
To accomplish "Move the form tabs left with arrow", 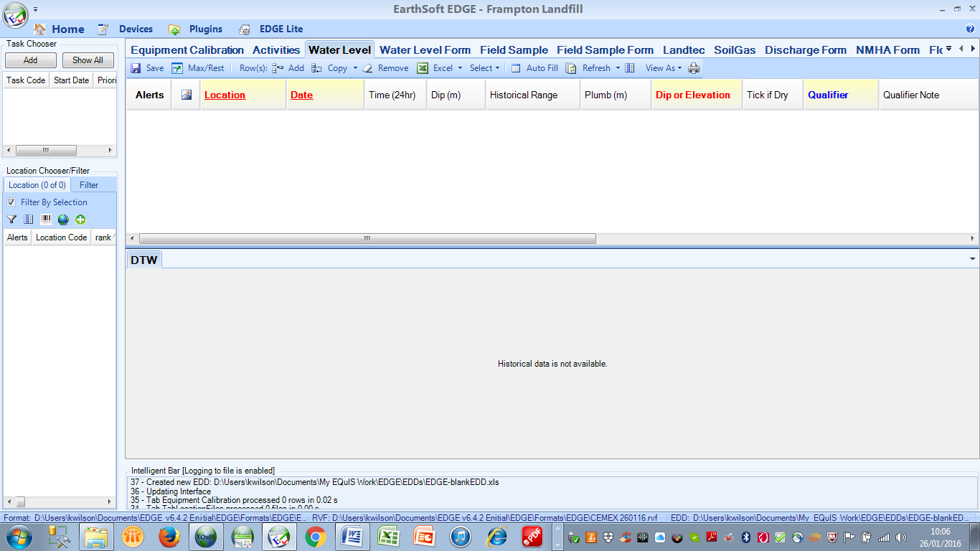I will click(961, 49).
